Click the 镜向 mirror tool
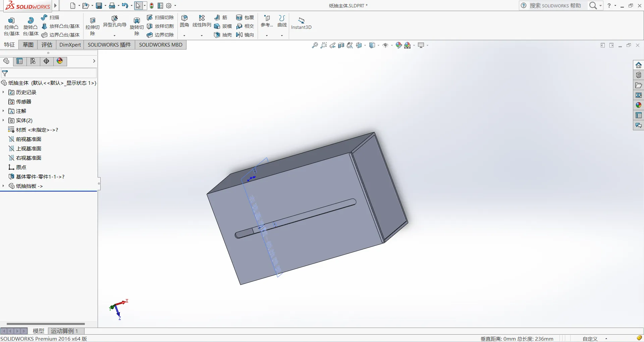The image size is (644, 342). [x=245, y=35]
